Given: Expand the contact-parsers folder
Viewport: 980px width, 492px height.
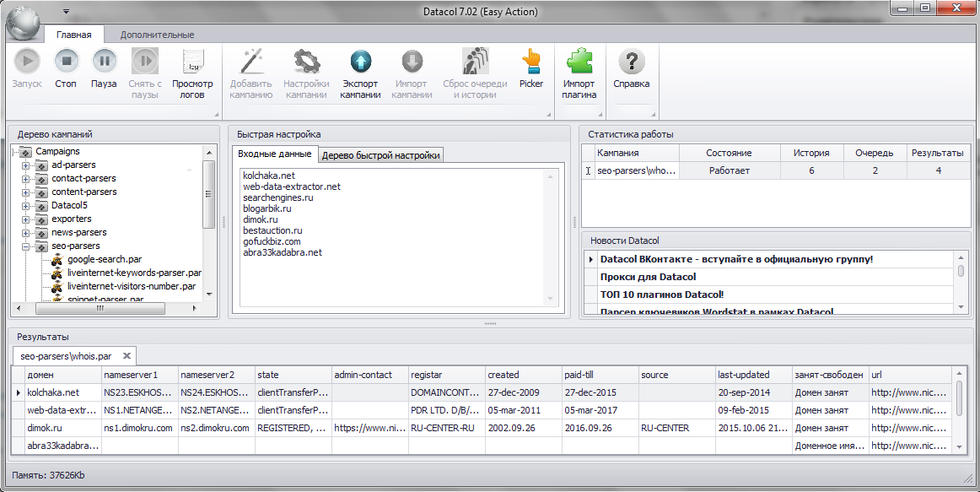Looking at the screenshot, I should pos(25,179).
